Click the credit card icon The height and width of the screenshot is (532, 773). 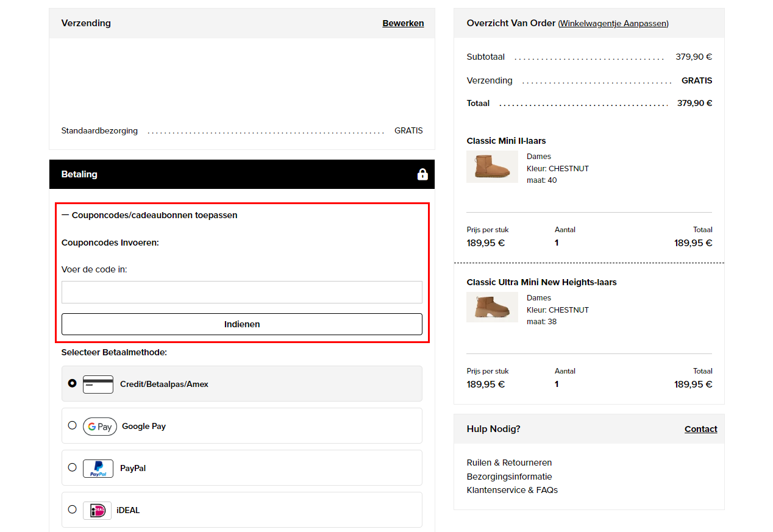pos(98,385)
